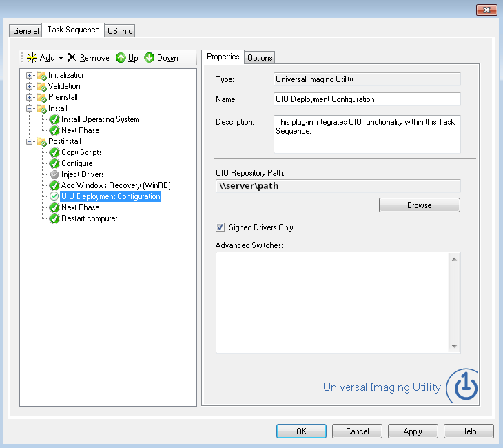This screenshot has width=503, height=448.
Task: Click the Name input field
Action: (x=367, y=99)
